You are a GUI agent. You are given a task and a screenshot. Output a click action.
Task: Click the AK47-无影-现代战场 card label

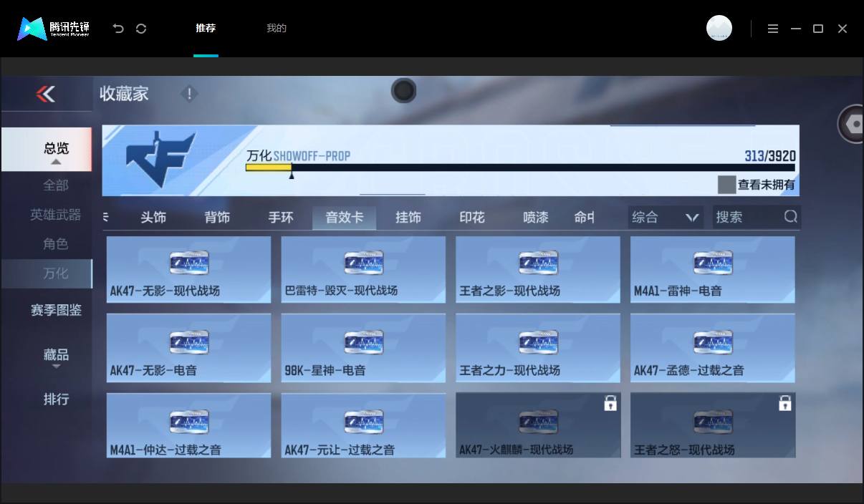pos(165,291)
